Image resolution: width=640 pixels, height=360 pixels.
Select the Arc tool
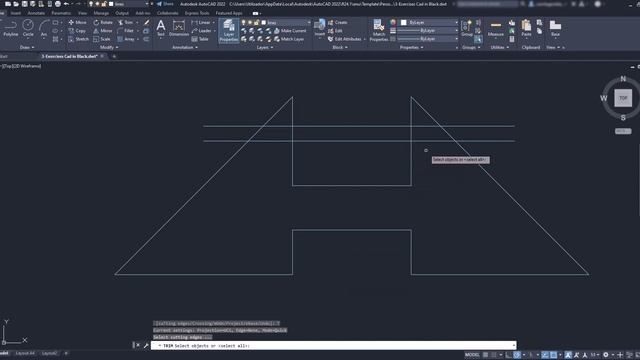pos(44,28)
